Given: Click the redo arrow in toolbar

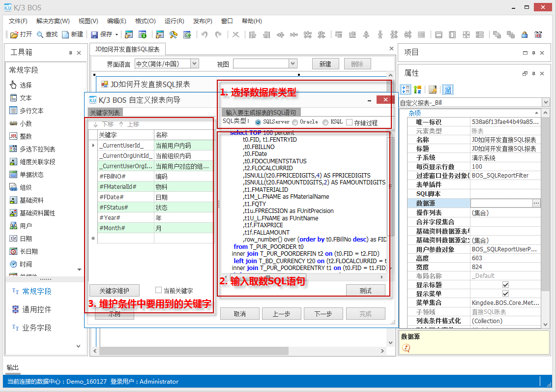Looking at the screenshot, I should tap(218, 34).
